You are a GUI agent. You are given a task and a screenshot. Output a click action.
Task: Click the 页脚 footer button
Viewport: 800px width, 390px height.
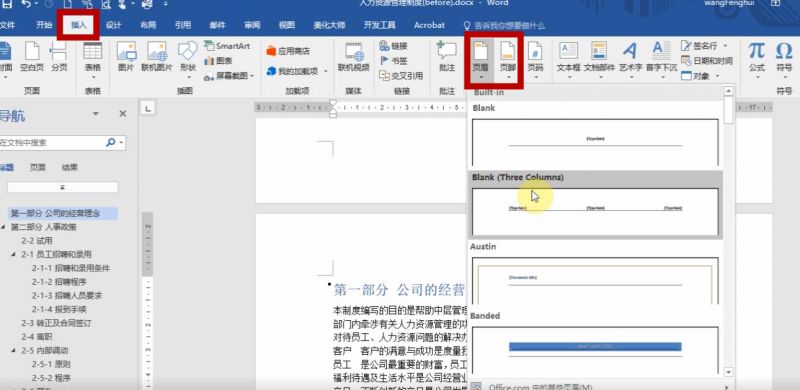pyautogui.click(x=508, y=60)
